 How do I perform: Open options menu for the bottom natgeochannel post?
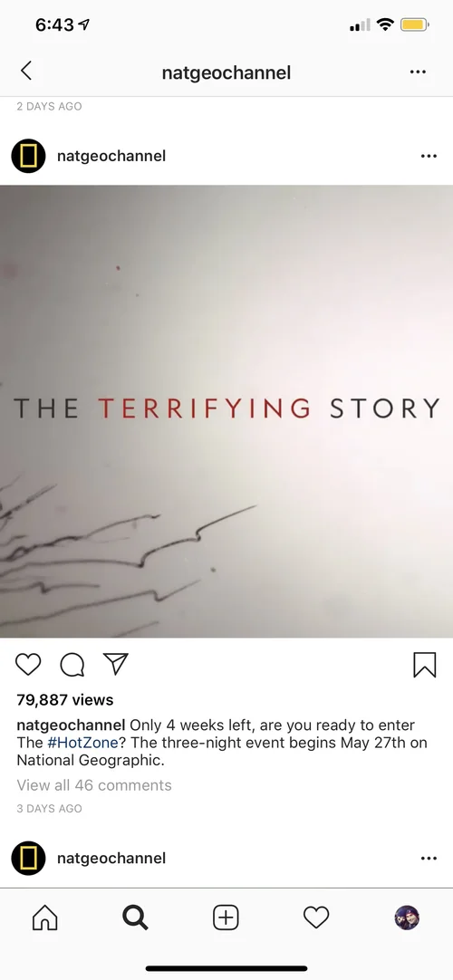point(429,858)
